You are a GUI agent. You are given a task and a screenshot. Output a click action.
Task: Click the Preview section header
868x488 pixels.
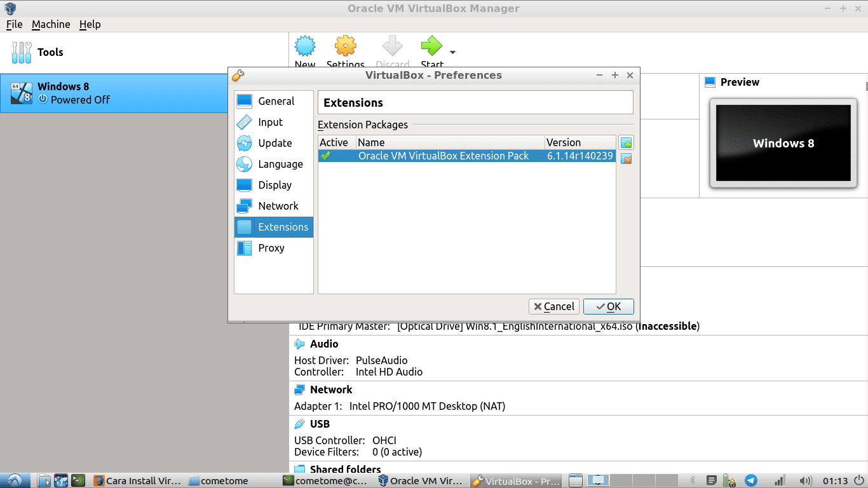(x=740, y=82)
